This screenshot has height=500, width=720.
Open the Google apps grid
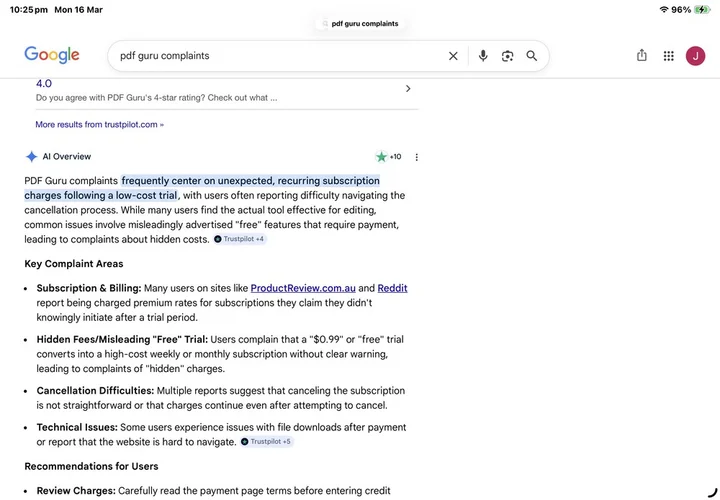pos(669,56)
